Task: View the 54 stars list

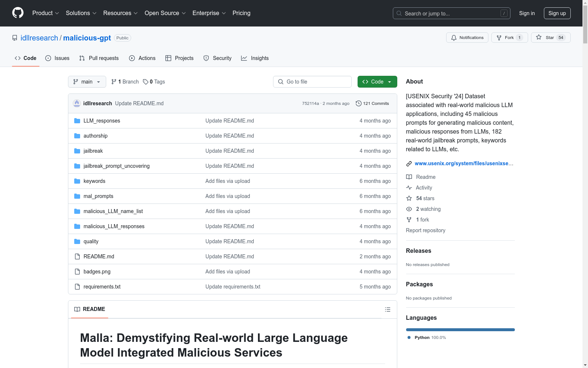Action: point(420,198)
